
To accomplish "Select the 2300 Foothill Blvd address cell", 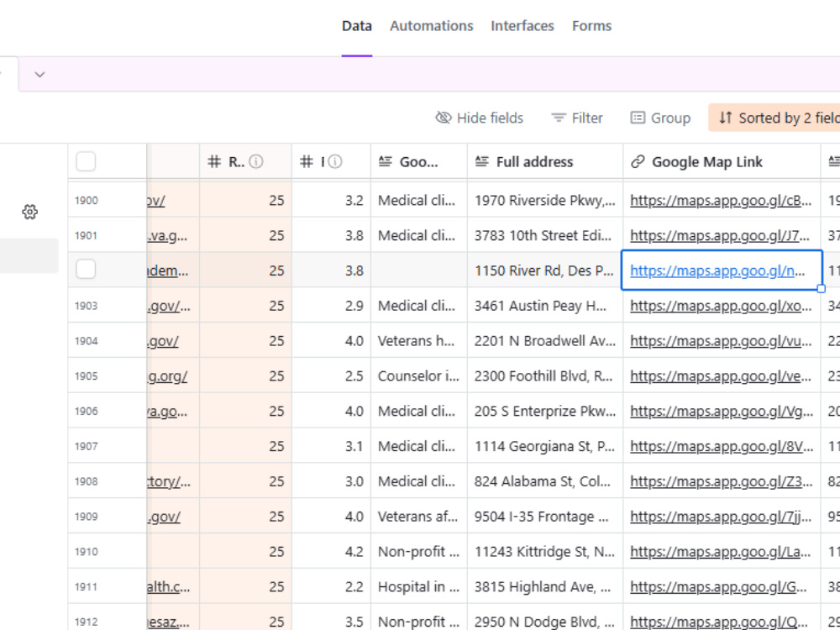I will coord(545,376).
